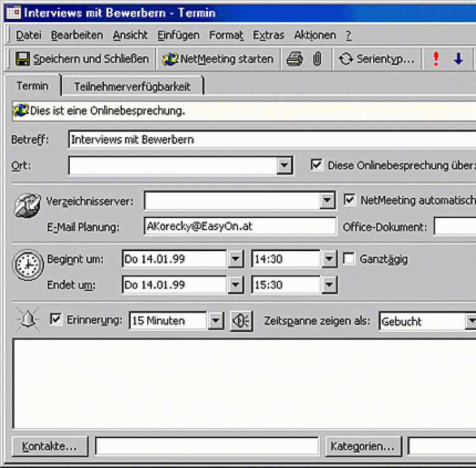Click the Kontakte... button

[x=50, y=446]
